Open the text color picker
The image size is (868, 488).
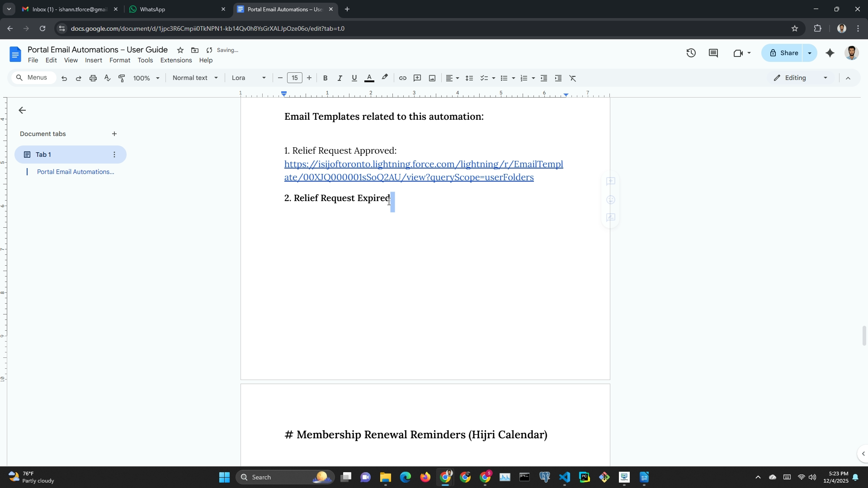[x=369, y=78]
